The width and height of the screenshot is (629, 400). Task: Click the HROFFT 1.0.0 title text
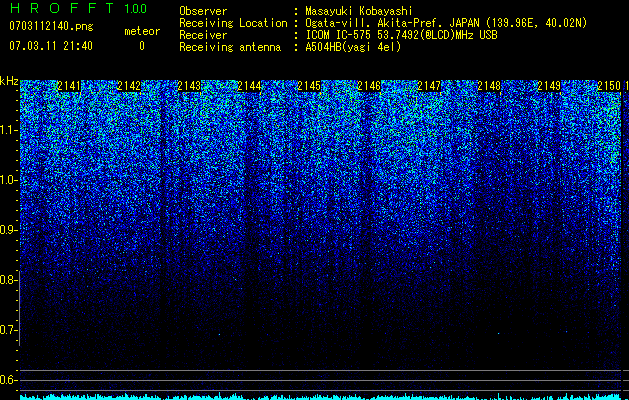[x=78, y=8]
